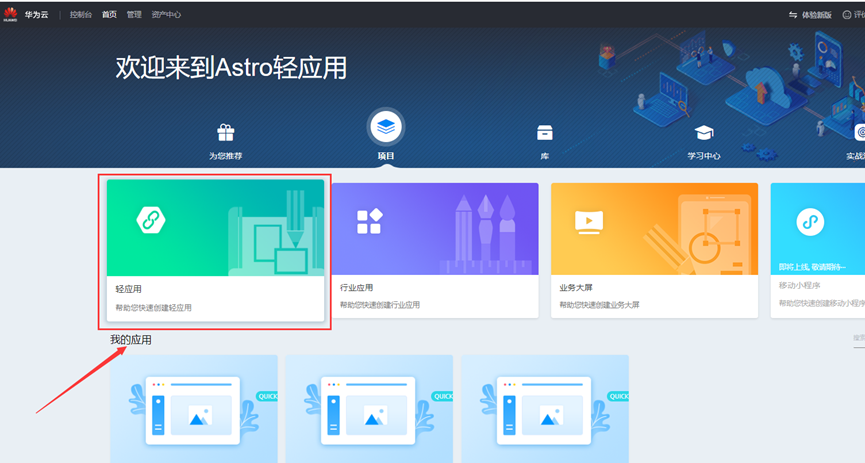Open the 业务大屏 card title
Image resolution: width=865 pixels, height=463 pixels.
576,288
